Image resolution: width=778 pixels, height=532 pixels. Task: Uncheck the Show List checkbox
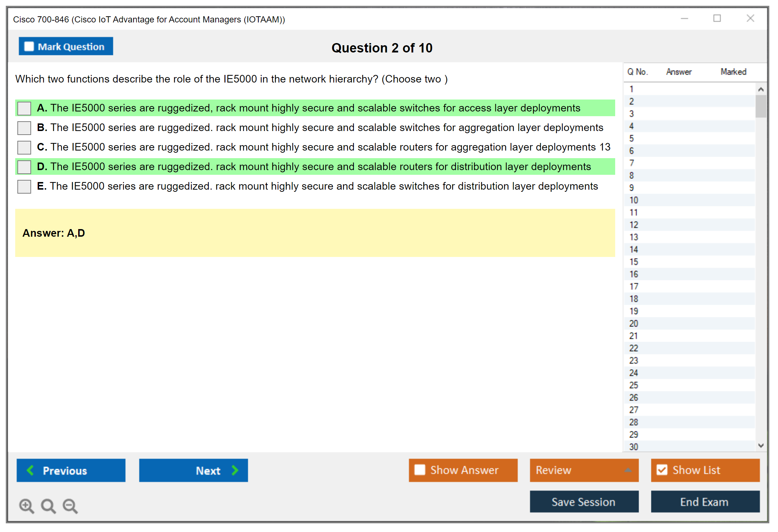point(662,470)
